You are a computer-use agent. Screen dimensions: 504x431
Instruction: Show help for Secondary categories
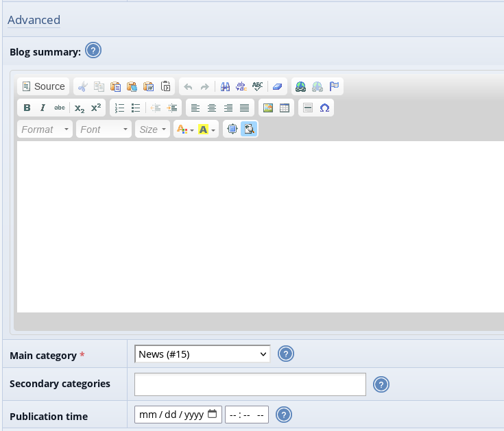coord(381,384)
